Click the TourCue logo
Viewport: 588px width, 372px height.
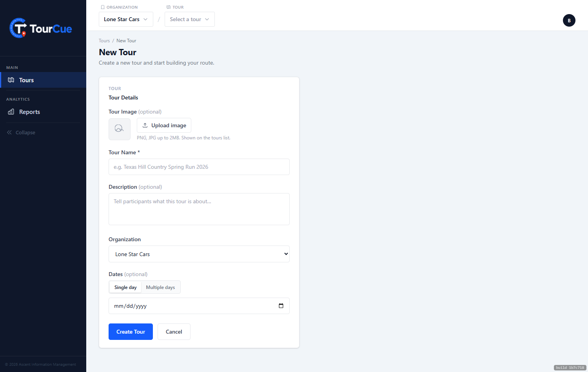click(x=41, y=28)
